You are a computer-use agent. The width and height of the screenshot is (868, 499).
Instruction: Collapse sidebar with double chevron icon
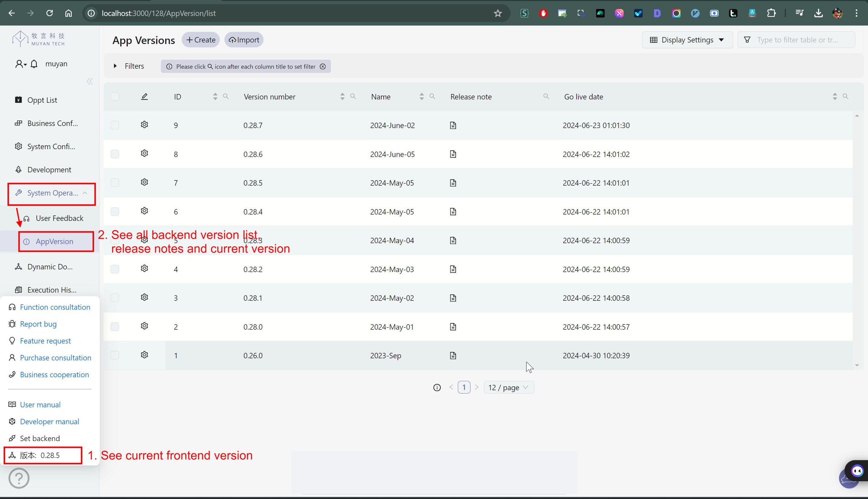click(x=90, y=82)
